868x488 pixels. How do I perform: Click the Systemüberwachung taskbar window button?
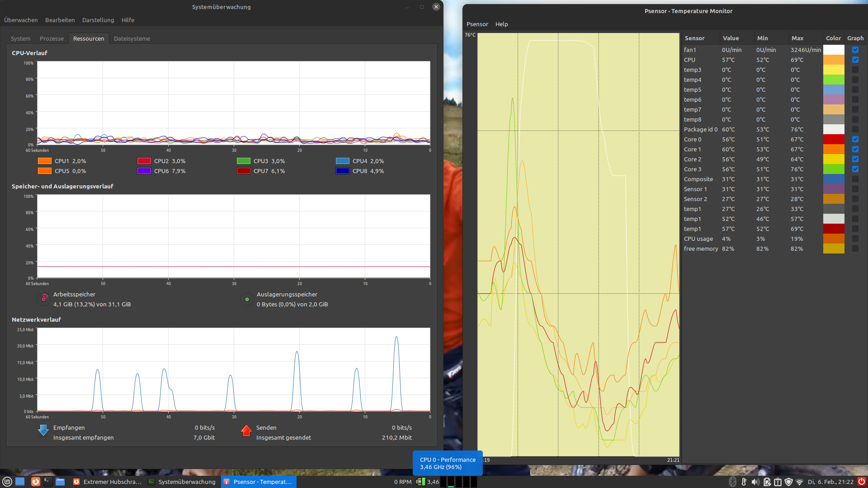[182, 482]
